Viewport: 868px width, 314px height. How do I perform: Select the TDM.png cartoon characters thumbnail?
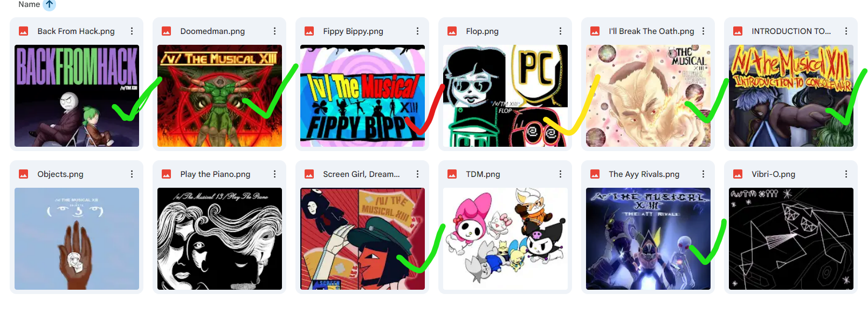point(505,238)
